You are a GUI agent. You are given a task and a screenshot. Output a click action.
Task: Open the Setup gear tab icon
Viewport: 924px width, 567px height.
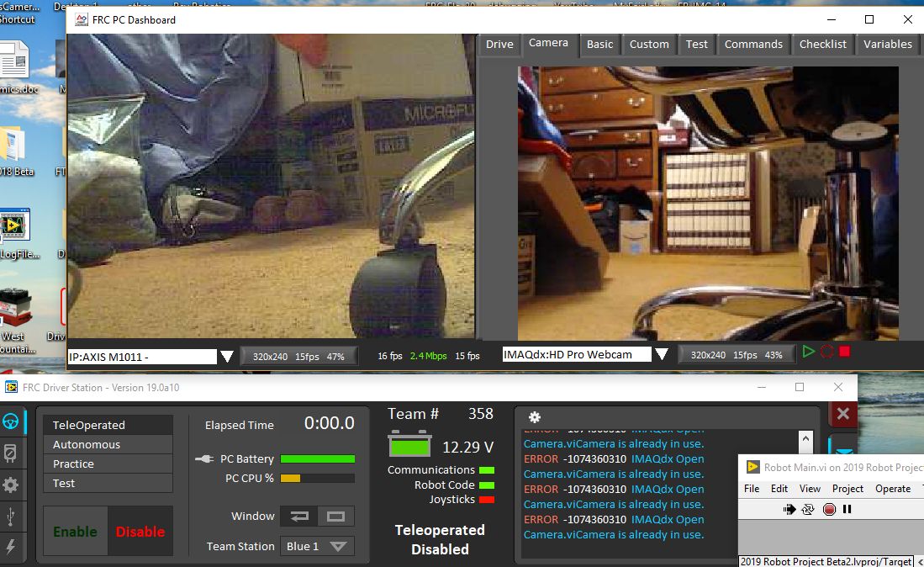click(x=11, y=485)
